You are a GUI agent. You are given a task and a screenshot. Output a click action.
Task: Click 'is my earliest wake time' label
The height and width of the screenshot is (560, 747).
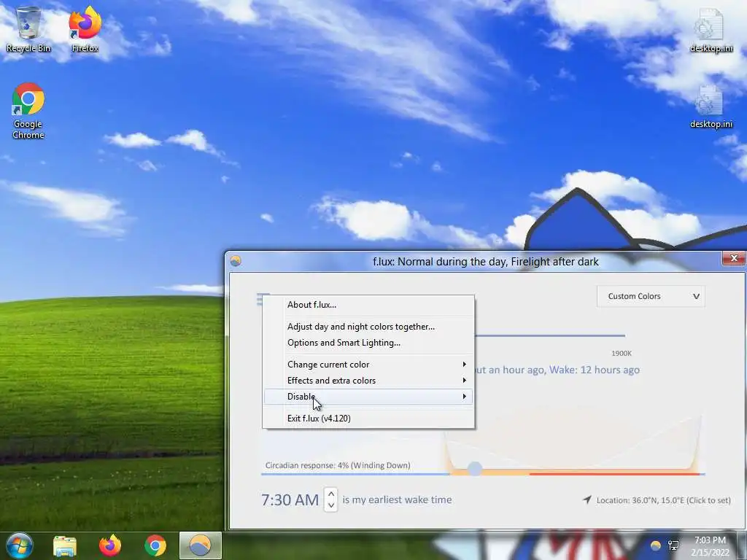pos(397,499)
